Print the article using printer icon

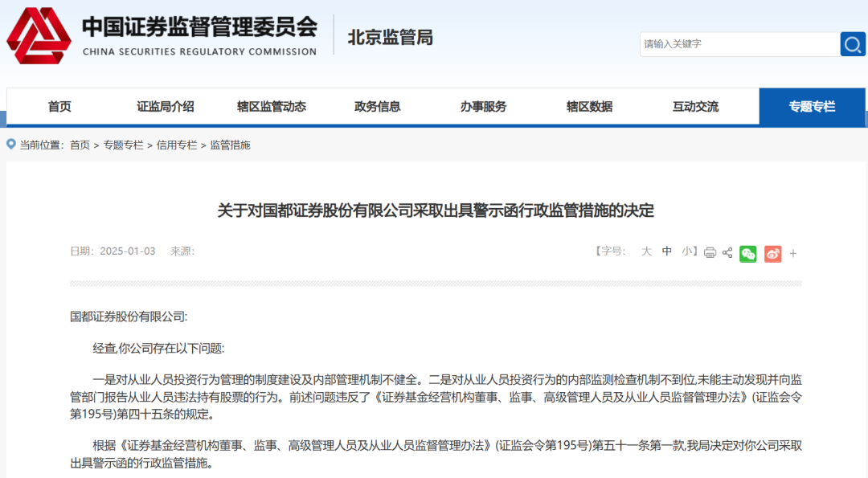[710, 252]
